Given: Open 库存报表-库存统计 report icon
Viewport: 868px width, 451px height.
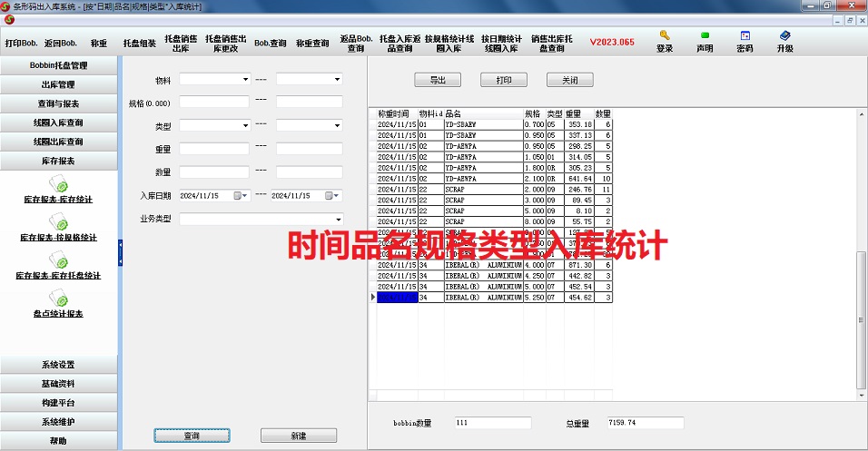Looking at the screenshot, I should tap(58, 184).
